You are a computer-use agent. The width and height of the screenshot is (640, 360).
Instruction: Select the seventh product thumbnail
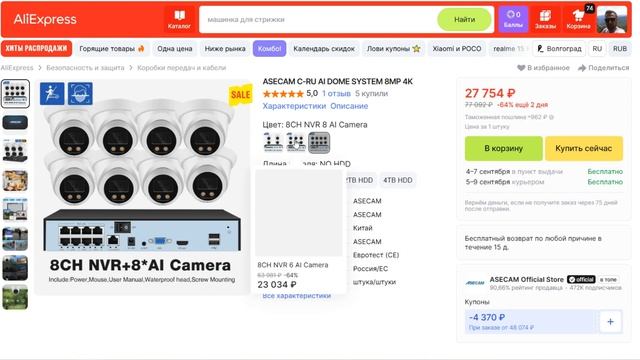15,268
